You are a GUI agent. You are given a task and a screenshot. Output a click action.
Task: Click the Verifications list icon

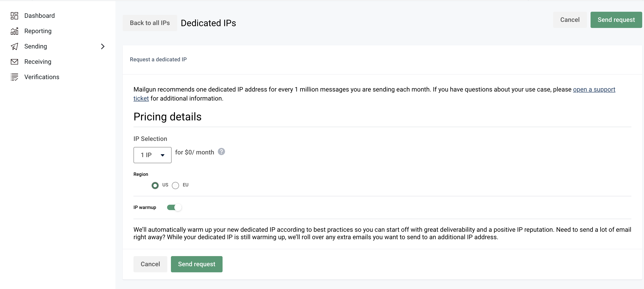pyautogui.click(x=14, y=77)
